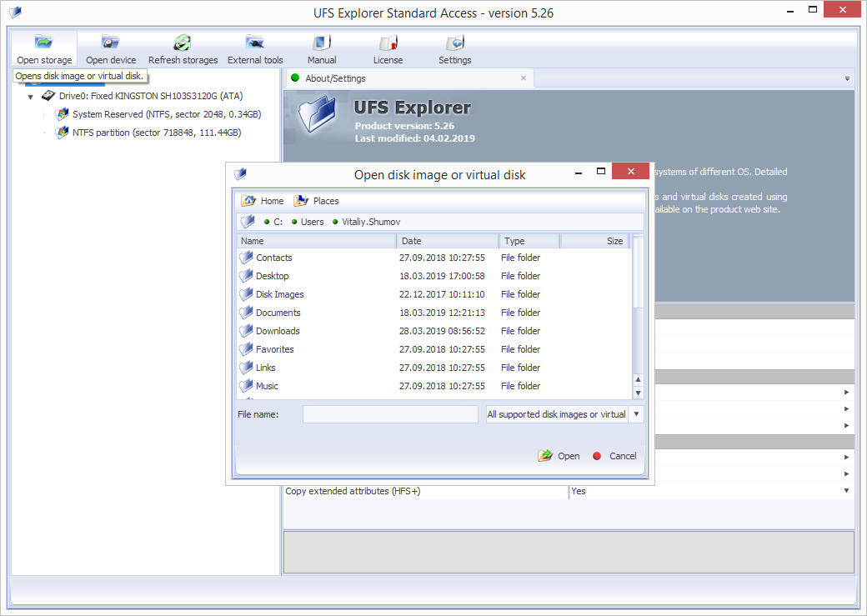
Task: Close the About/Settings tab
Action: 524,78
